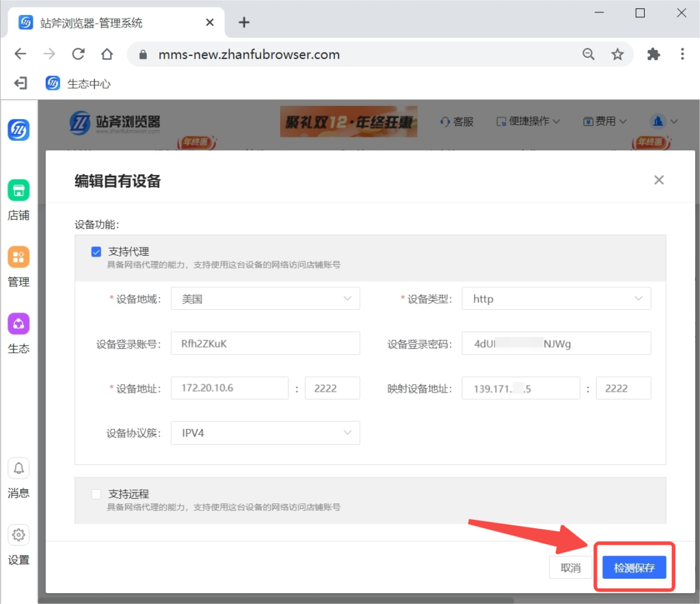Open the 设置 gear in sidebar
The image size is (700, 604).
click(18, 545)
